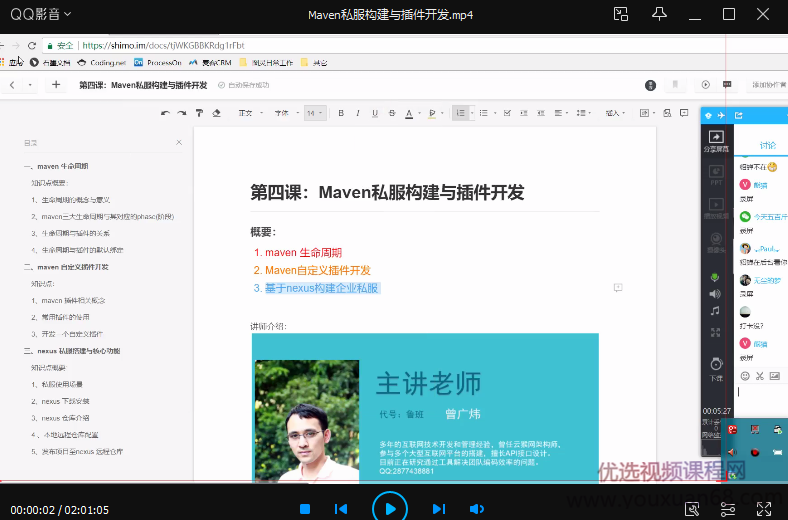Screen dimensions: 788x520
Task: Click the 'Maven自定义插件开发' document line
Action: pos(318,270)
